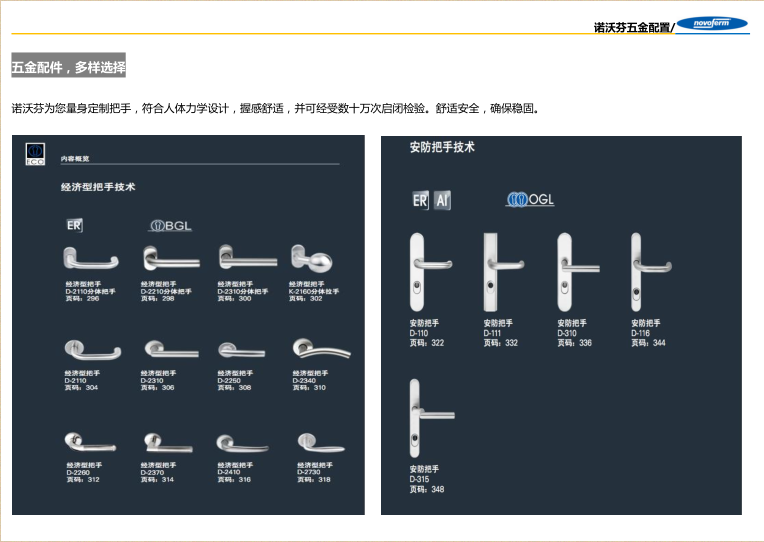Click the 页码: 344 text

coord(649,343)
